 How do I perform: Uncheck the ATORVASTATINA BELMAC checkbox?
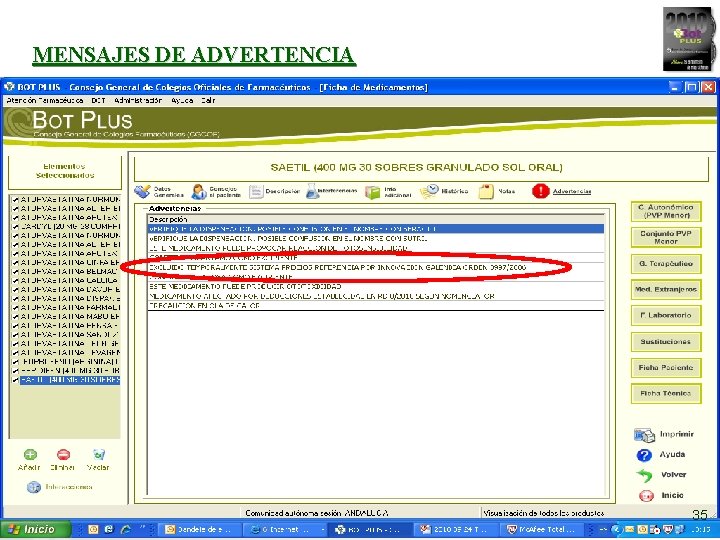pyautogui.click(x=15, y=272)
